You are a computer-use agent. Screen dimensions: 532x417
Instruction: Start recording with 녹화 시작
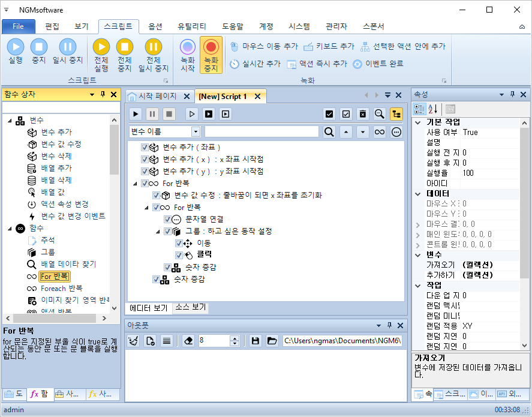point(188,55)
